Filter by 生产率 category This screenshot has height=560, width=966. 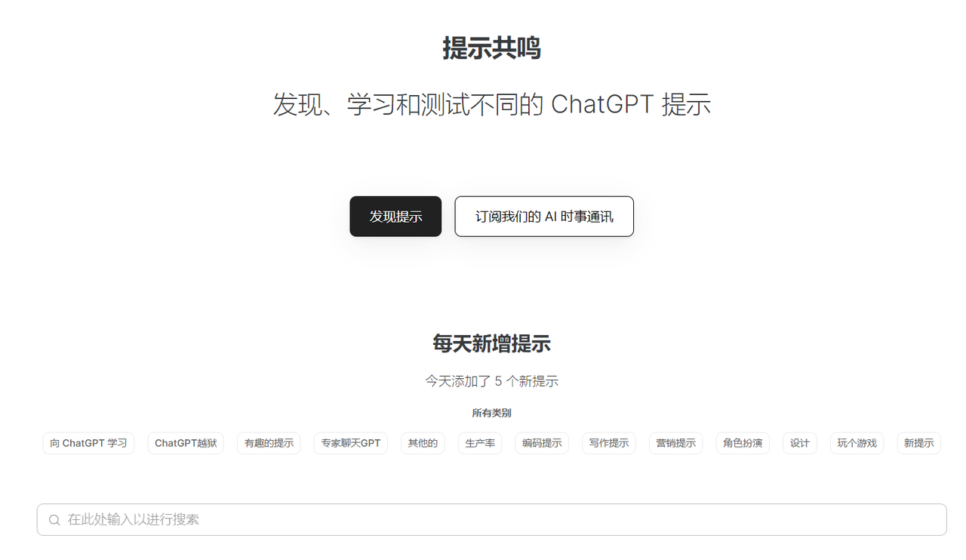pos(480,443)
